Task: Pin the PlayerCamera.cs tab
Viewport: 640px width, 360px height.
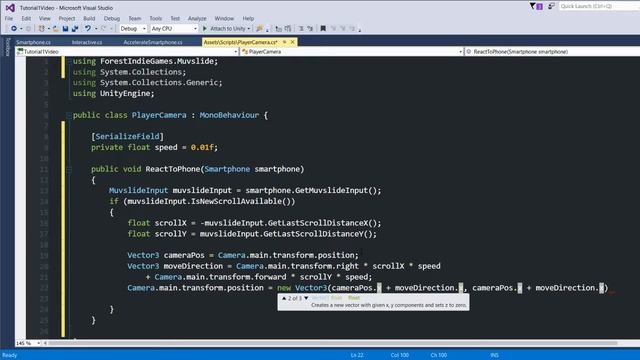Action: pos(284,42)
